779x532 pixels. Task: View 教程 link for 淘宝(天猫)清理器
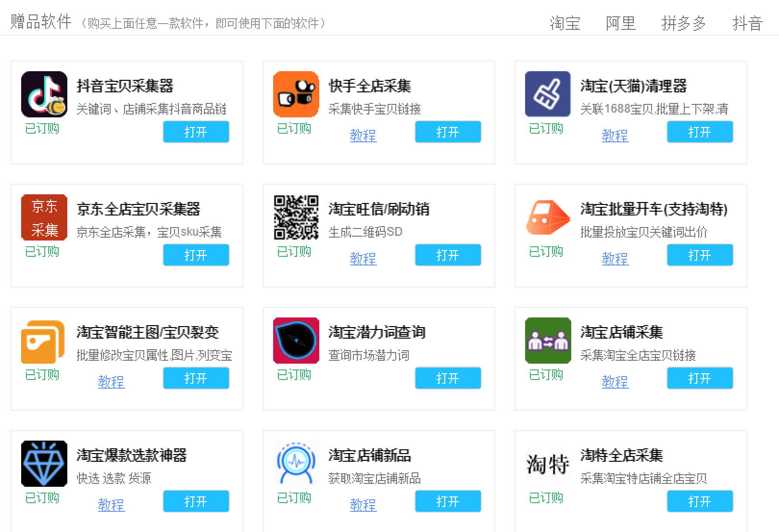pyautogui.click(x=615, y=136)
